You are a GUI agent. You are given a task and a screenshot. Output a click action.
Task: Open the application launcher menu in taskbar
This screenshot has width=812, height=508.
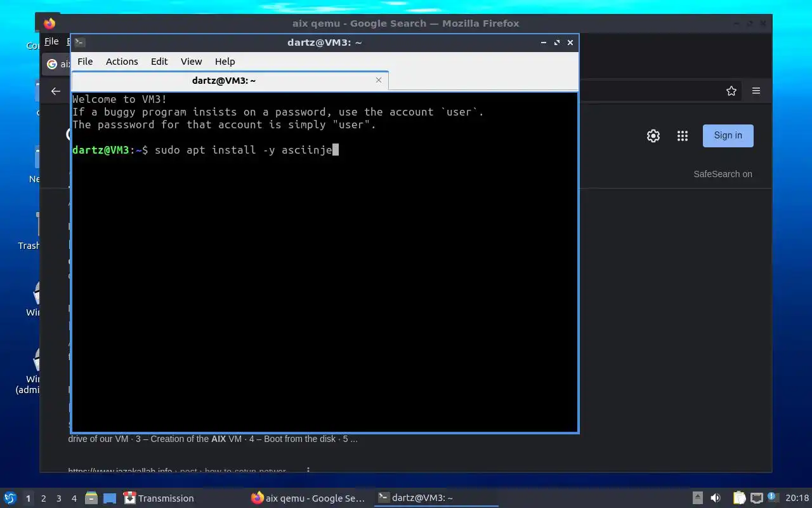[10, 498]
